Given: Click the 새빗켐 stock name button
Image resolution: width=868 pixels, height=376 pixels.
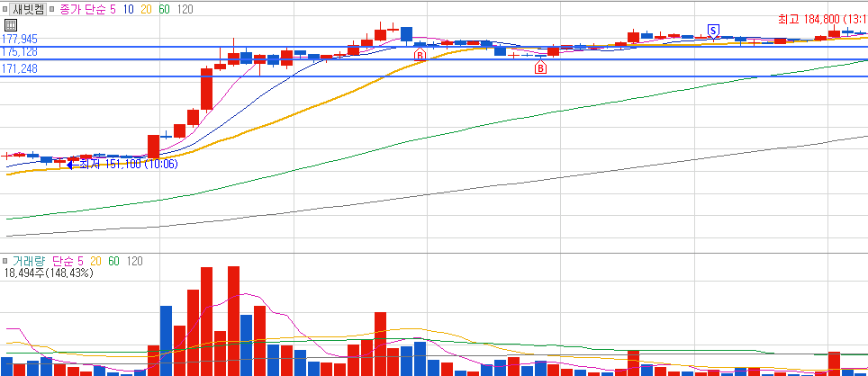Looking at the screenshot, I should point(28,9).
